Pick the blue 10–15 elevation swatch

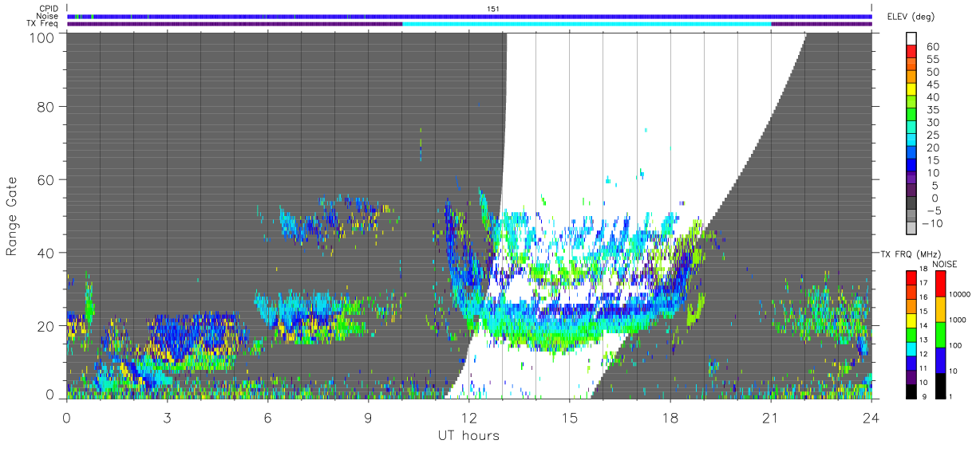911,166
